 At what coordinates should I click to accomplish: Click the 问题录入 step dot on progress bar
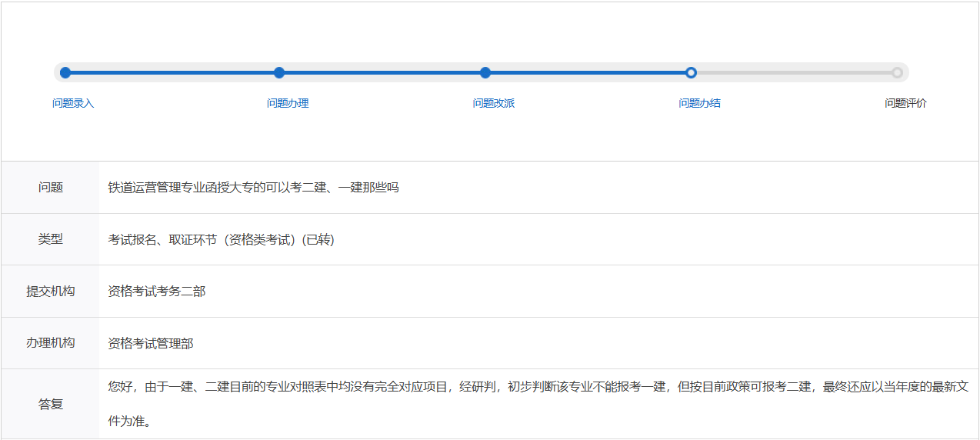(65, 73)
